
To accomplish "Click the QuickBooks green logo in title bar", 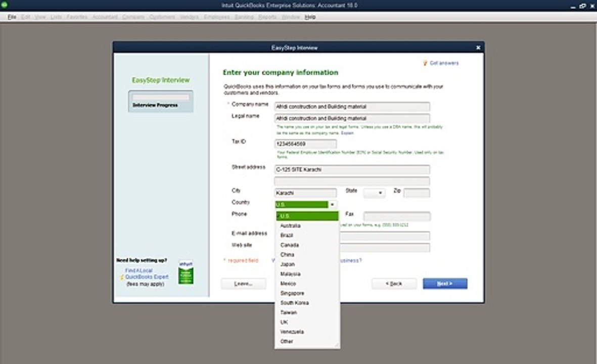I will pos(4,5).
